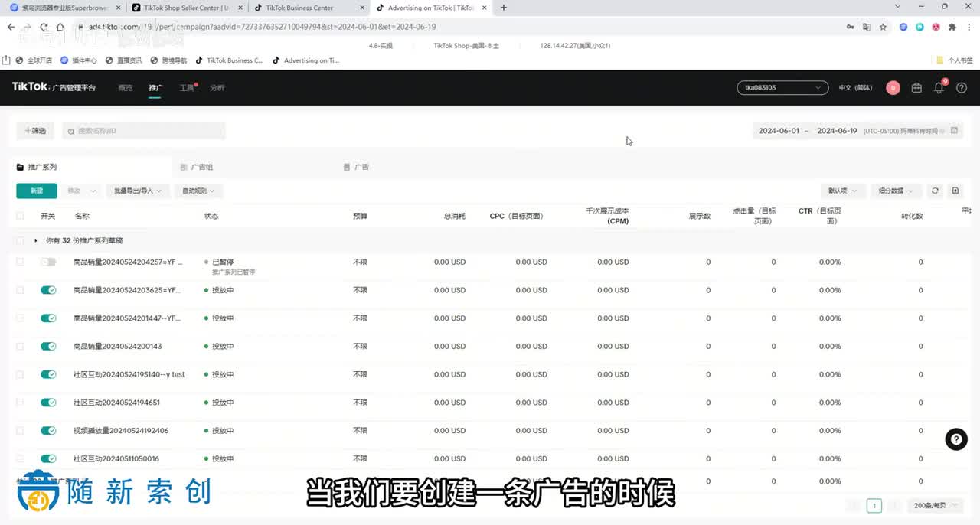The width and height of the screenshot is (980, 525).
Task: Click the red extension icon in toolbar
Action: pyautogui.click(x=936, y=27)
